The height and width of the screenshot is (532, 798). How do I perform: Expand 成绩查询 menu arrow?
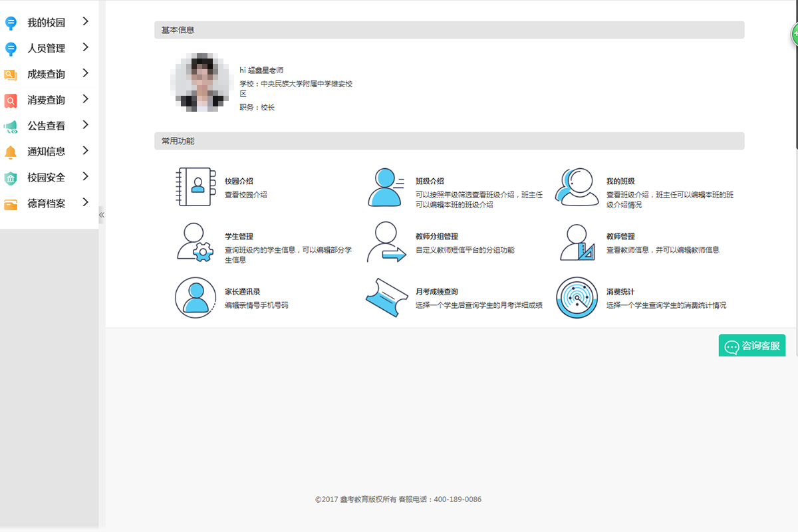[85, 73]
